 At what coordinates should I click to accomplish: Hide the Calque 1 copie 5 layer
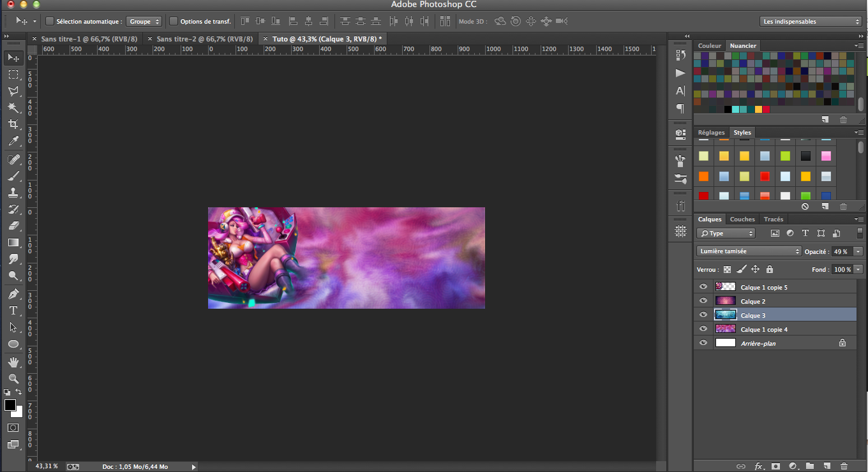click(x=703, y=287)
